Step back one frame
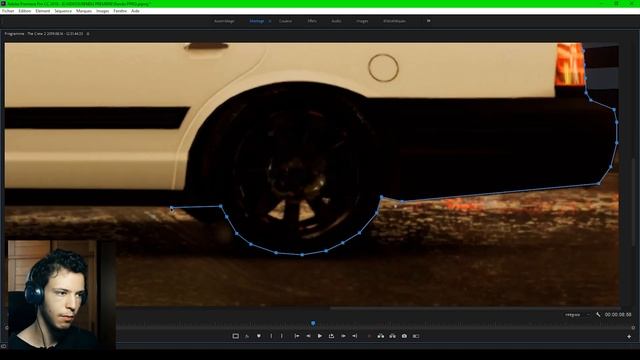Screen dimensions: 640x360 [x=309, y=336]
